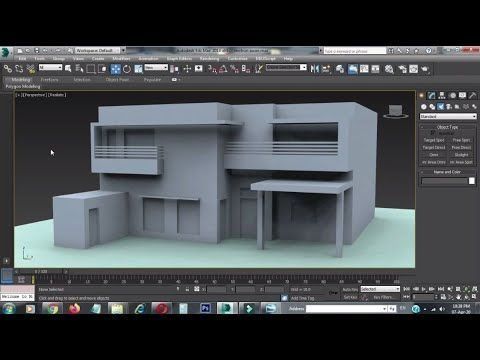Viewport: 480px width, 360px height.
Task: Open the Utilities command panel tab
Action: click(472, 96)
